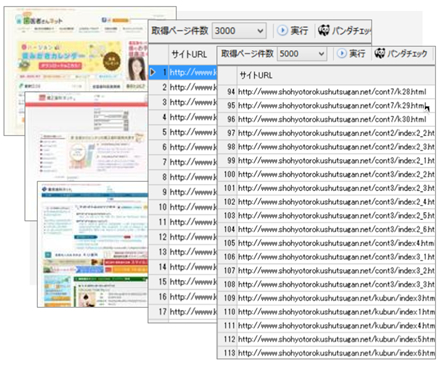Select highlighted row 1 URL in back grid

coord(193,72)
